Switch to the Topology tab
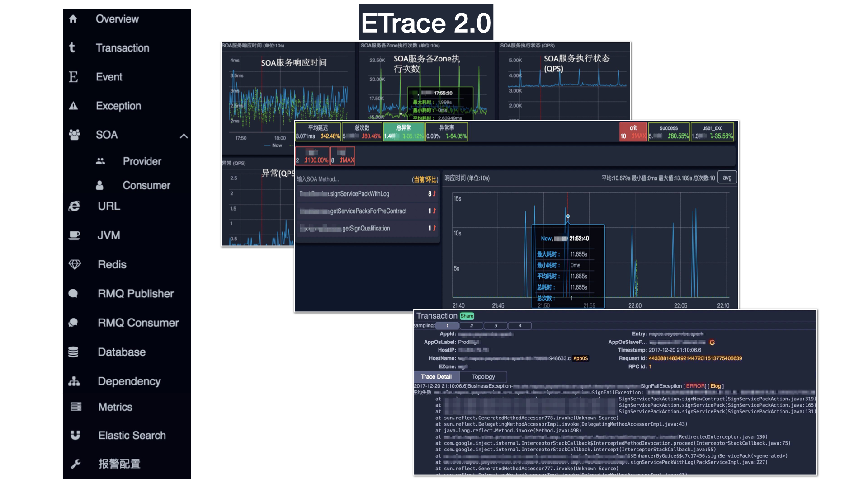The image size is (868, 488). 483,377
